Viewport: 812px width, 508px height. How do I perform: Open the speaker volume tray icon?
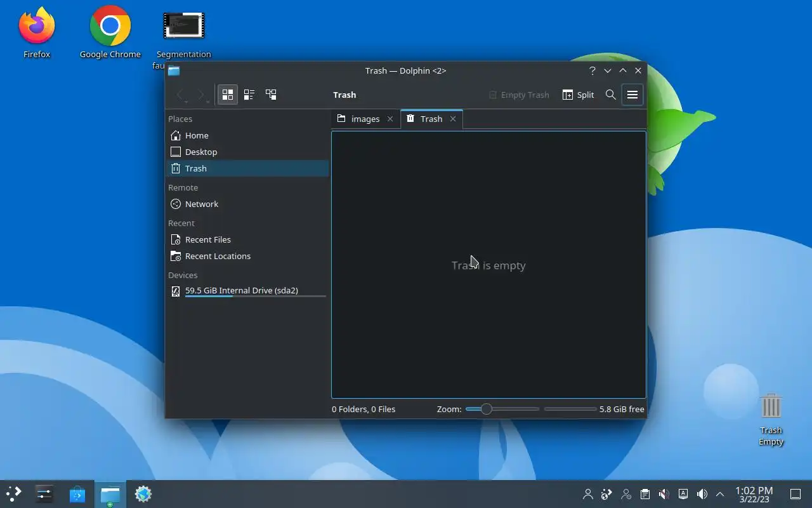click(x=702, y=493)
